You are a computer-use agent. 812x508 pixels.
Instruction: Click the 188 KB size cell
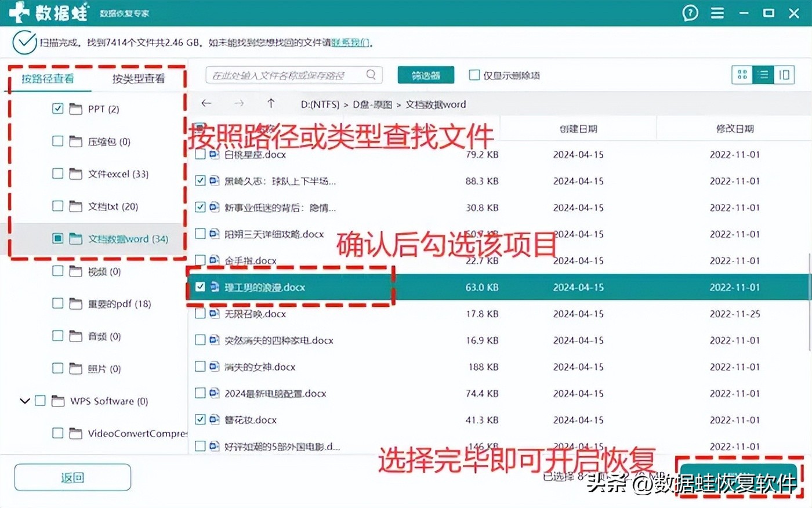pyautogui.click(x=483, y=367)
